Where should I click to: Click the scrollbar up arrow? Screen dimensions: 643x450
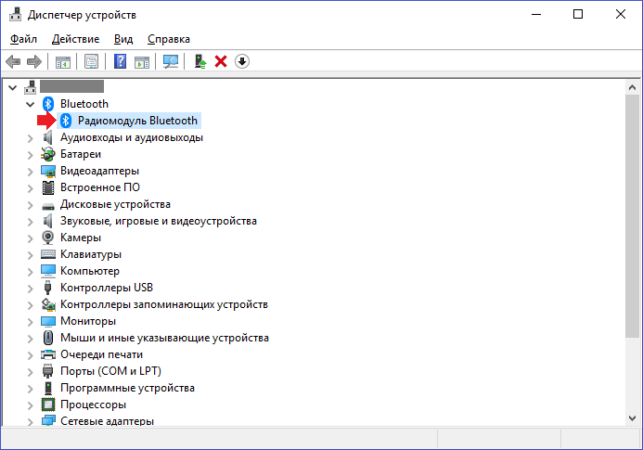point(632,87)
